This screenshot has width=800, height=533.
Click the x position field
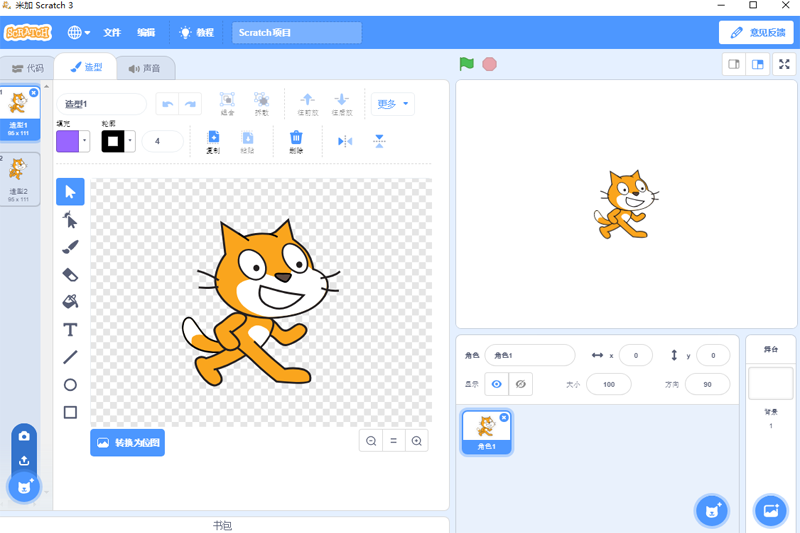point(636,355)
